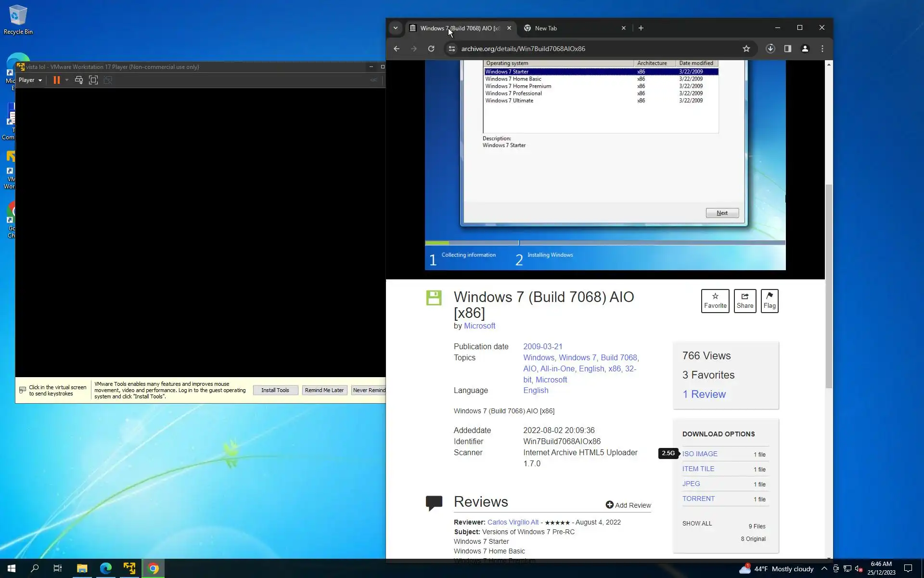Click Install Tools button
Image resolution: width=924 pixels, height=578 pixels.
point(275,390)
